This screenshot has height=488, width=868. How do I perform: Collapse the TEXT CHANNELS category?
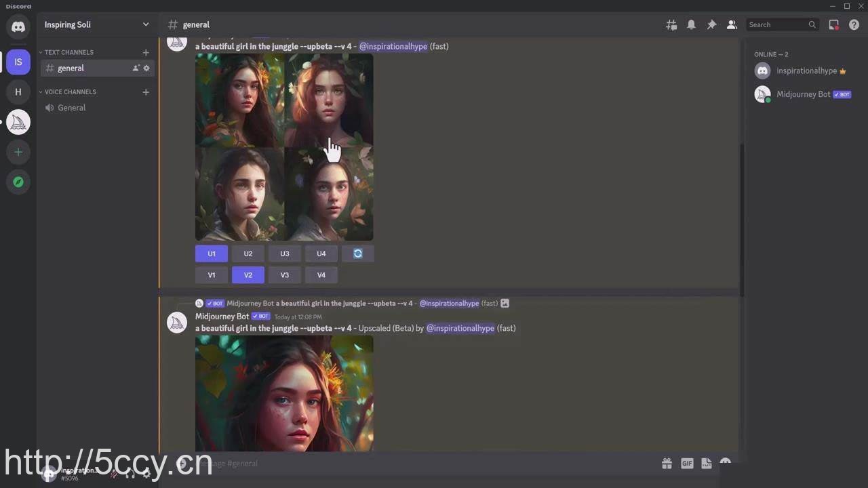(x=68, y=52)
